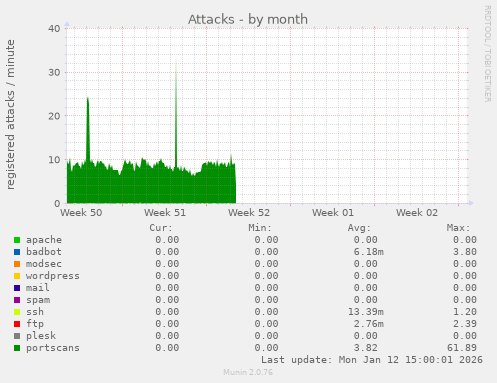Click the 'Week 52' axis label
497x383 pixels.
click(x=249, y=213)
